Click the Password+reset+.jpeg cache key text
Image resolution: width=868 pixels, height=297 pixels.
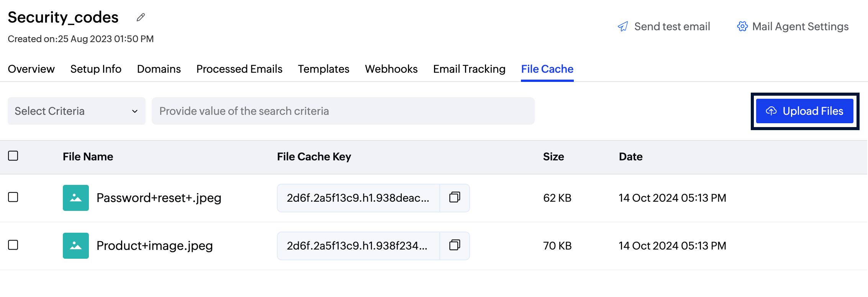358,198
